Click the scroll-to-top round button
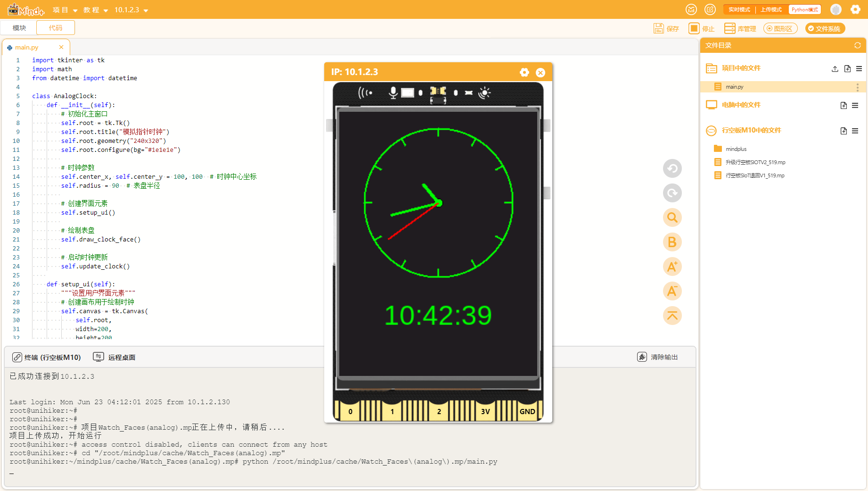Viewport: 868px width, 491px height. (672, 316)
